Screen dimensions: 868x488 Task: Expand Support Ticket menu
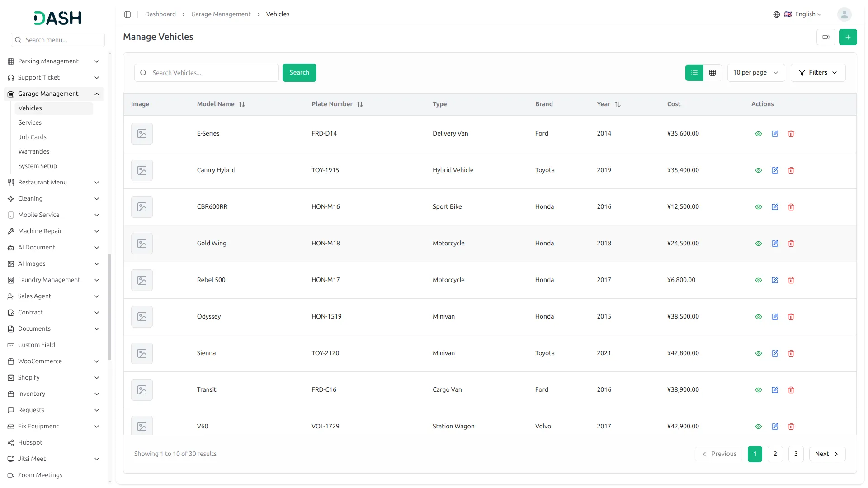pyautogui.click(x=54, y=78)
